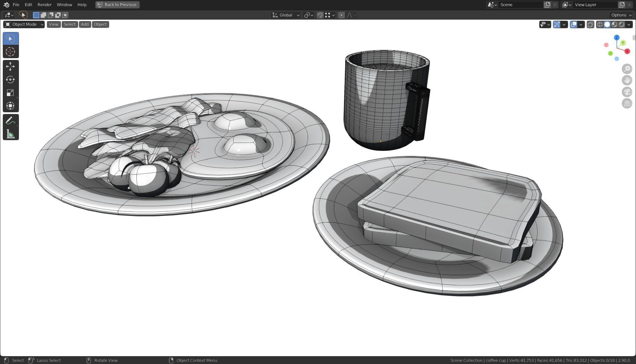Image resolution: width=636 pixels, height=364 pixels.
Task: Expand the Options dropdown
Action: pos(621,15)
